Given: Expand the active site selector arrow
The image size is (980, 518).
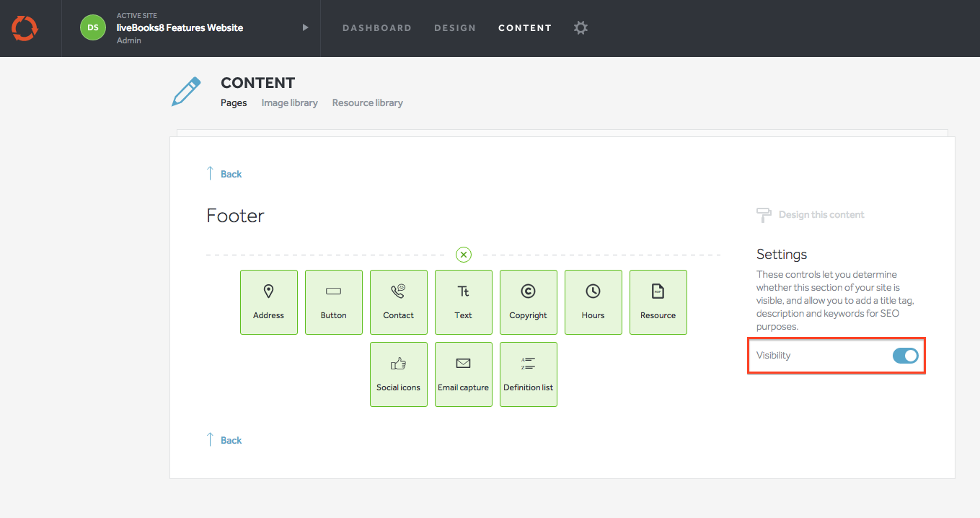Looking at the screenshot, I should 305,27.
